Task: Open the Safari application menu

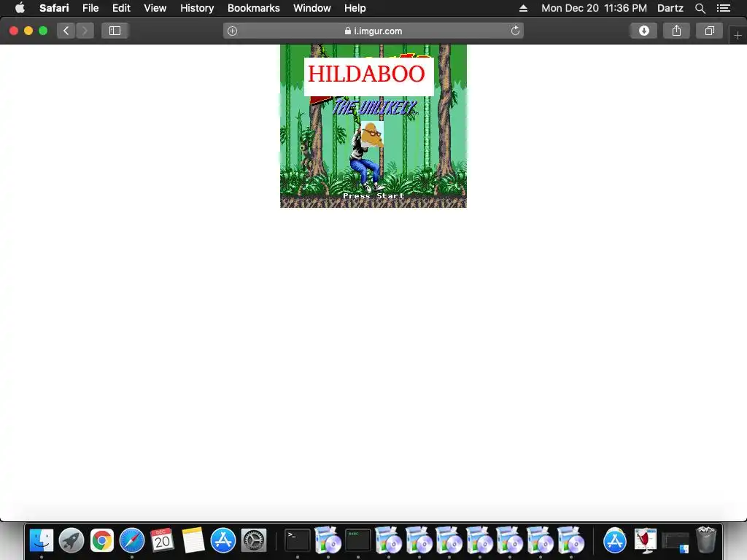Action: (x=54, y=8)
